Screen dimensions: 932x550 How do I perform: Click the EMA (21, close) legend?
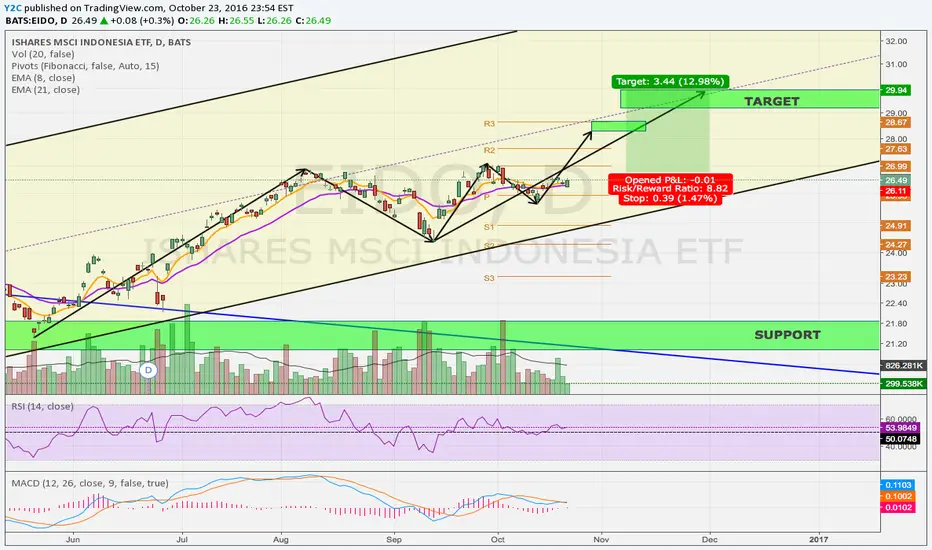(x=46, y=90)
